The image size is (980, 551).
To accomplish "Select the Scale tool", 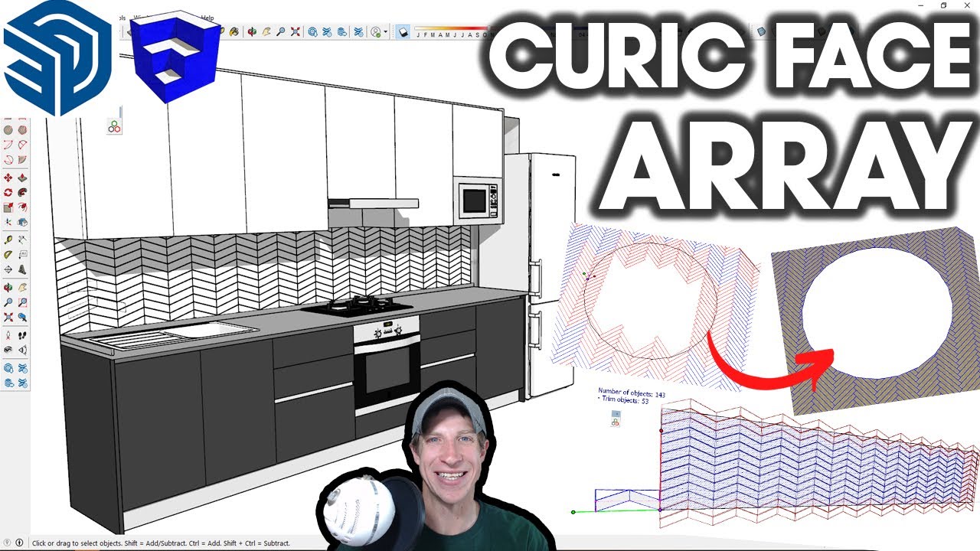I will pyautogui.click(x=8, y=207).
